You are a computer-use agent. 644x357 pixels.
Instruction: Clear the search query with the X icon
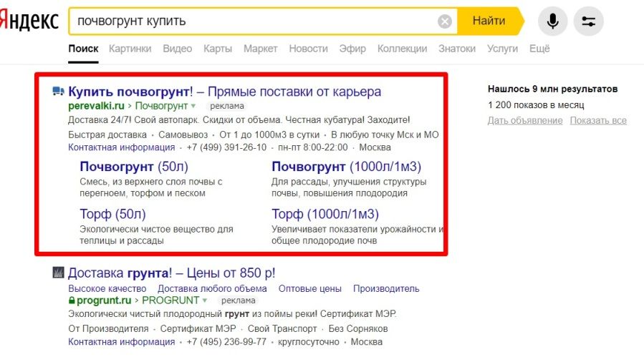(x=444, y=21)
